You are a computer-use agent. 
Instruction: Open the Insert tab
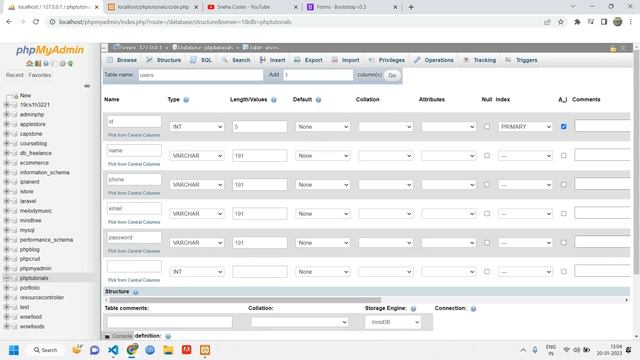coord(272,60)
